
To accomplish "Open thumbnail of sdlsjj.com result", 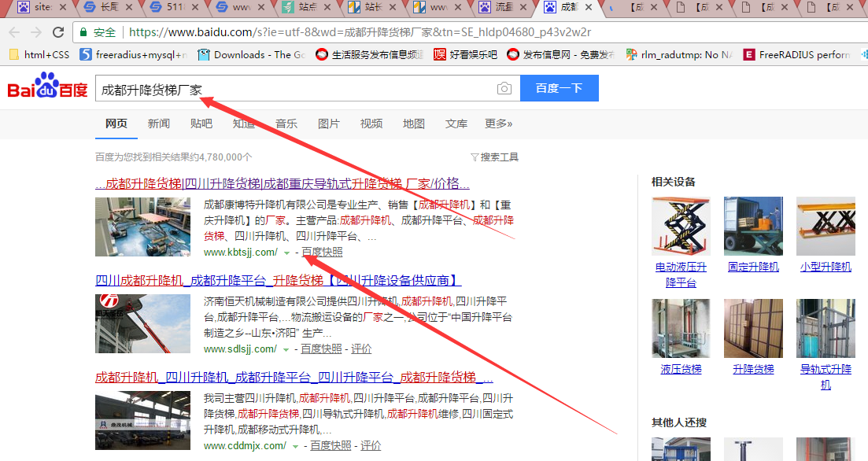I will pos(142,324).
